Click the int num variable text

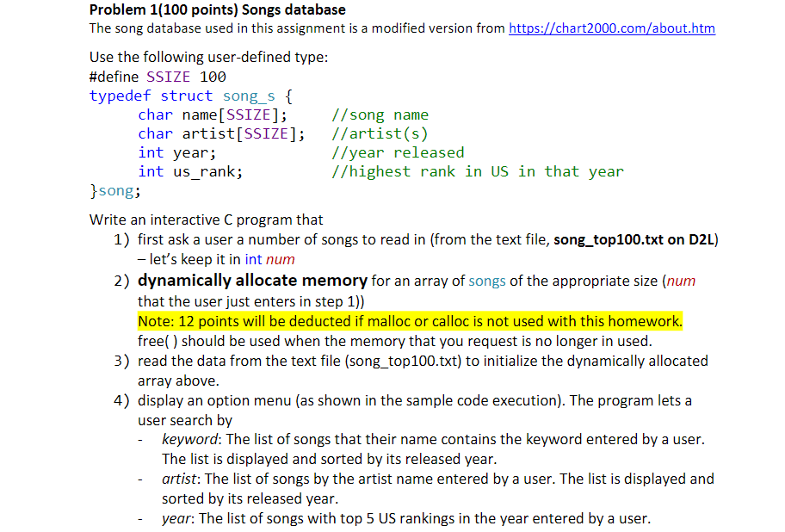pos(269,258)
